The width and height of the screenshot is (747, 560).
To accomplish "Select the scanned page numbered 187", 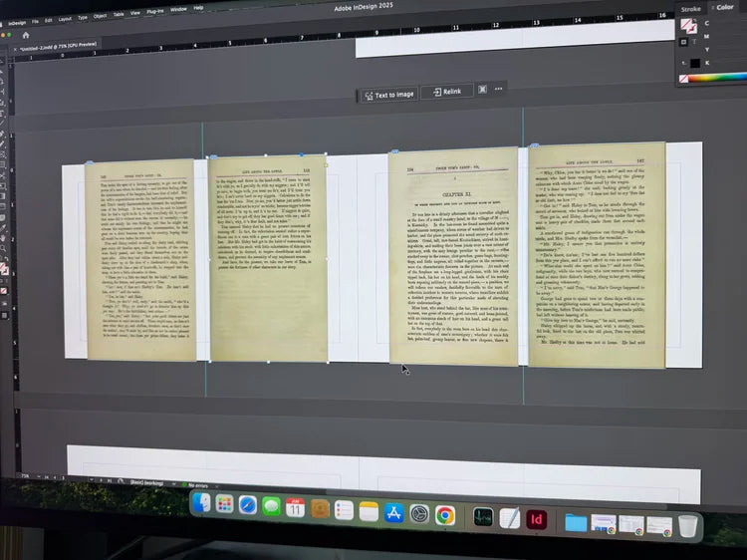I will (x=597, y=255).
